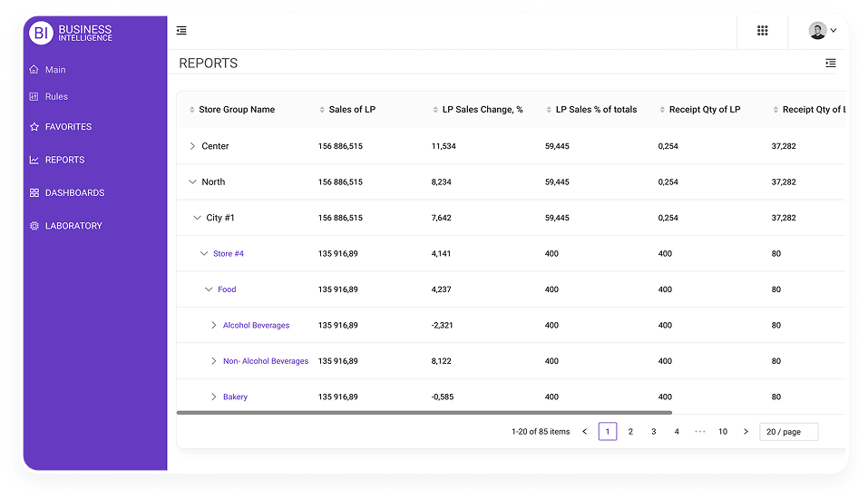Go to page 10
868x500 pixels.
coord(722,432)
